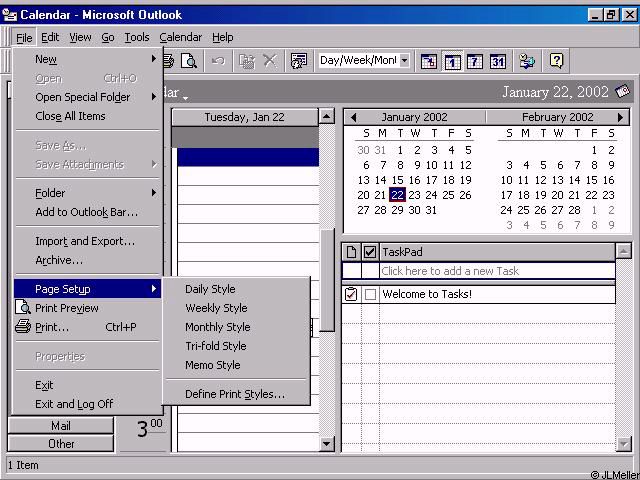Open the Help menu

coord(222,38)
